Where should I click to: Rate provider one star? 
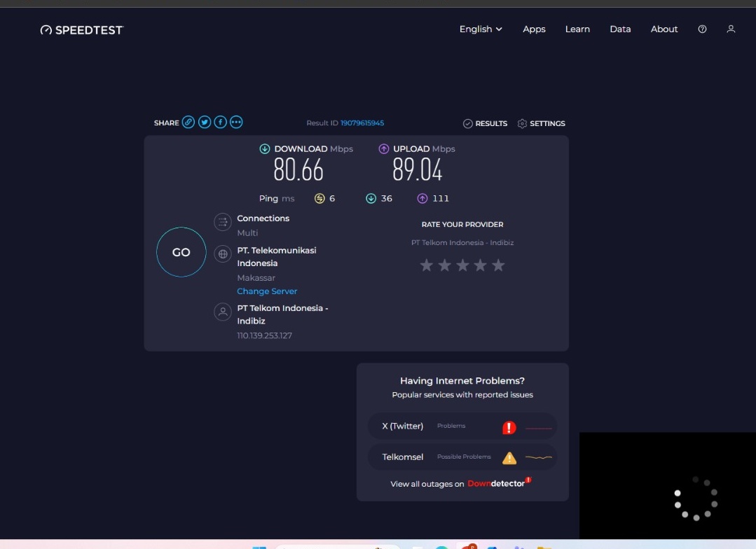426,265
